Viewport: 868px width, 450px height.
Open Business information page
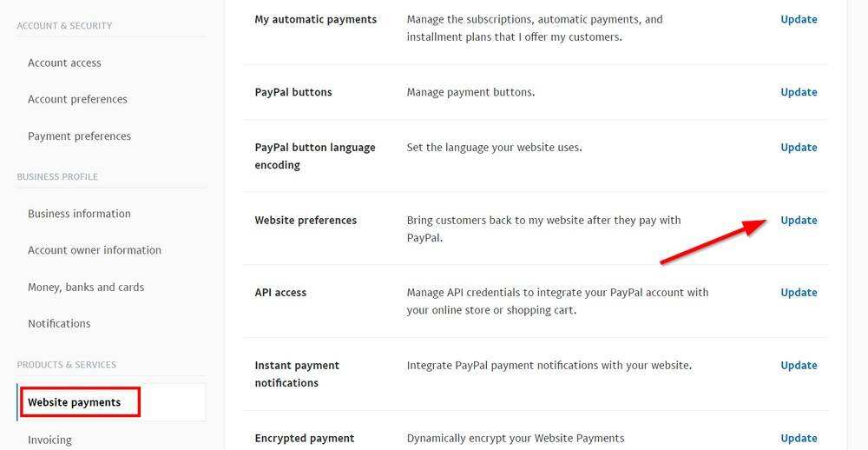click(79, 214)
